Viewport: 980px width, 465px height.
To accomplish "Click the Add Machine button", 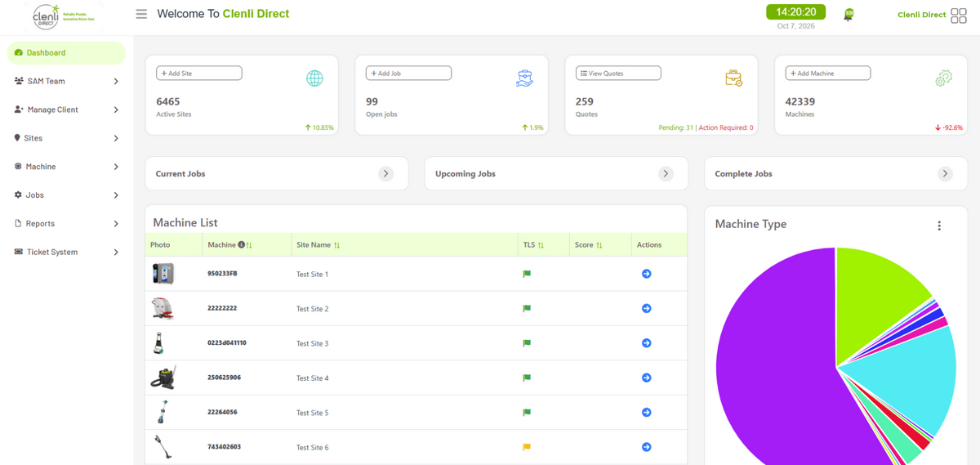I will (828, 74).
